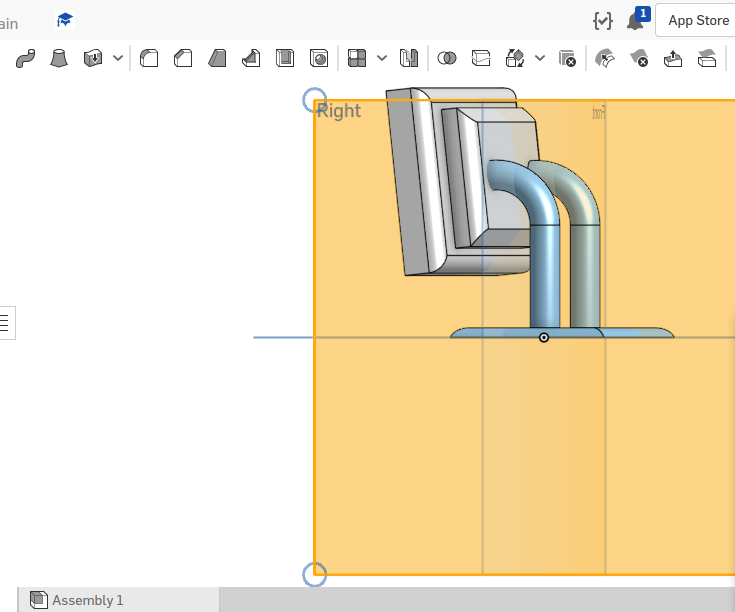Select the Shell tool
Viewport: 735px width, 612px height.
coord(285,58)
